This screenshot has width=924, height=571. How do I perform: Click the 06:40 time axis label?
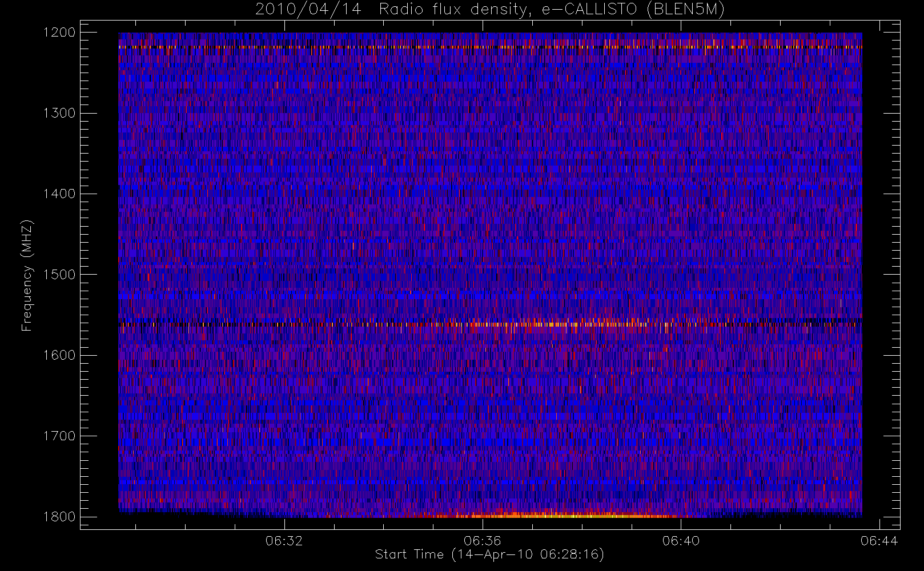click(x=681, y=541)
